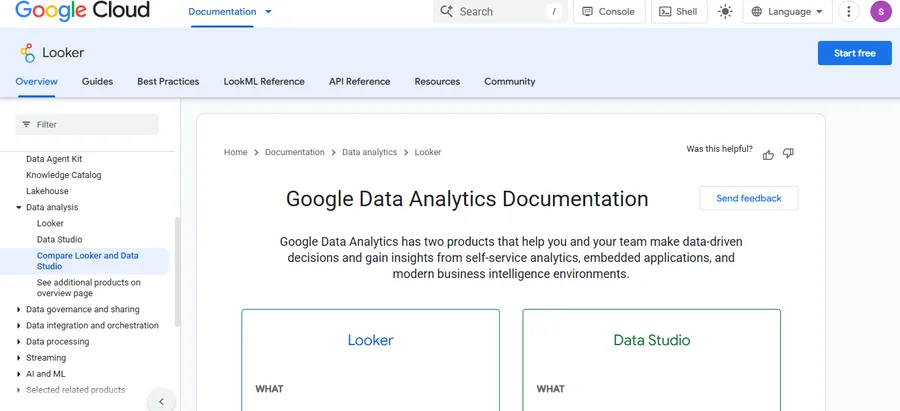This screenshot has width=900, height=411.
Task: Open the Documentation dropdown in header
Action: [x=230, y=11]
